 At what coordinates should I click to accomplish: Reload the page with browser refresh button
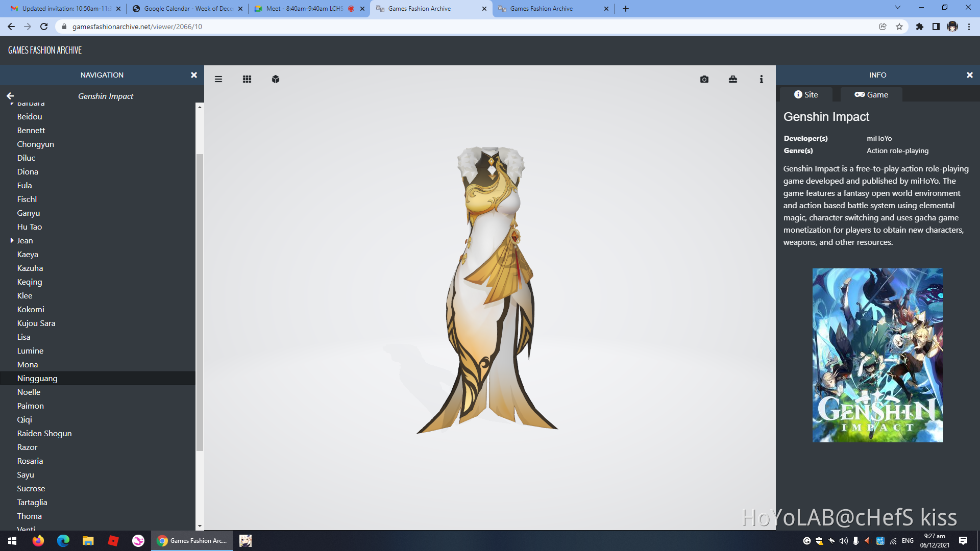coord(44,27)
